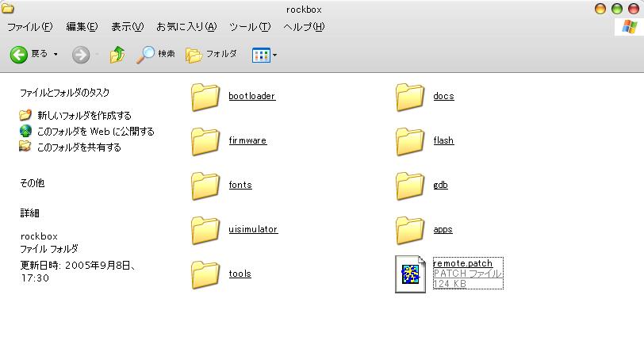Click the publish to Web globe icon

pos(25,131)
